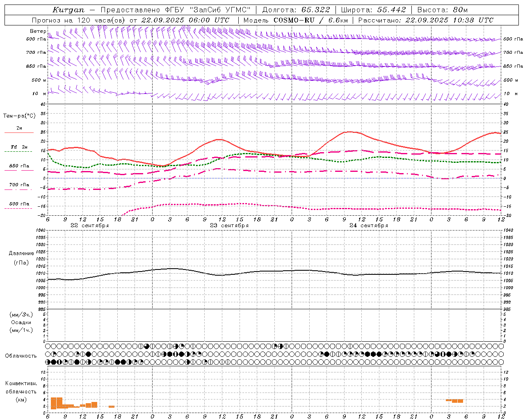Click the line sample under the 2м legend
Screen dimensions: 525x420
click(x=19, y=133)
